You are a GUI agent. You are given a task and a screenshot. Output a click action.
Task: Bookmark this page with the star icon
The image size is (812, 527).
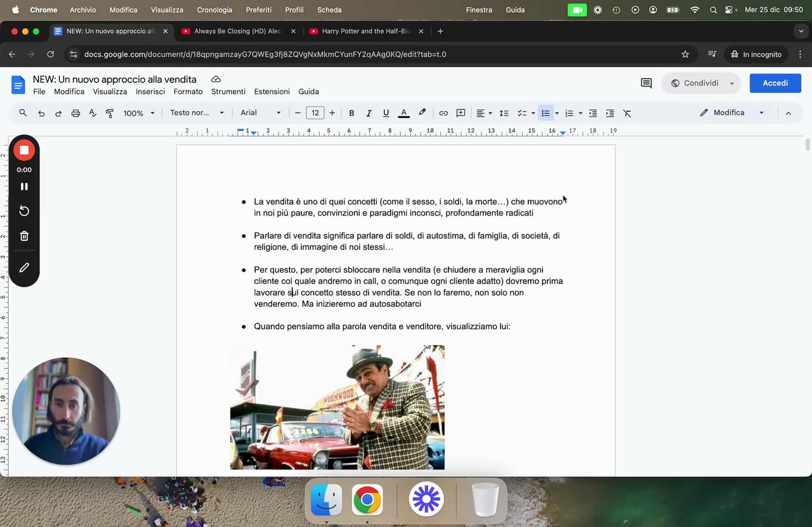[685, 55]
